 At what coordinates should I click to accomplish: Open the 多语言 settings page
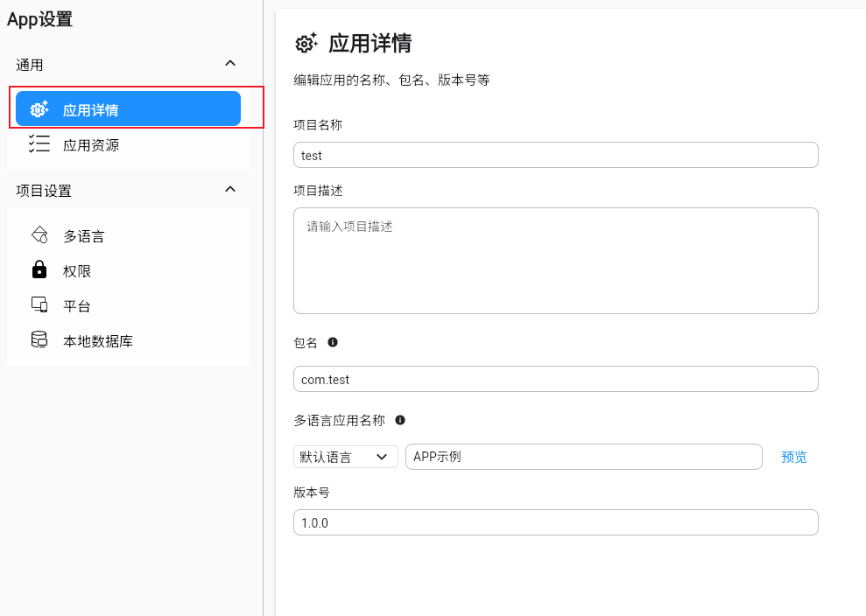tap(128, 235)
